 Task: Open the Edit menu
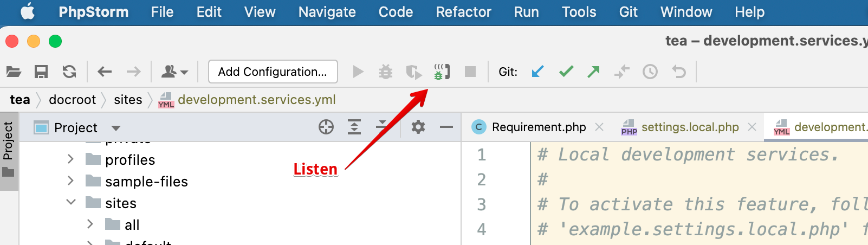pyautogui.click(x=209, y=12)
